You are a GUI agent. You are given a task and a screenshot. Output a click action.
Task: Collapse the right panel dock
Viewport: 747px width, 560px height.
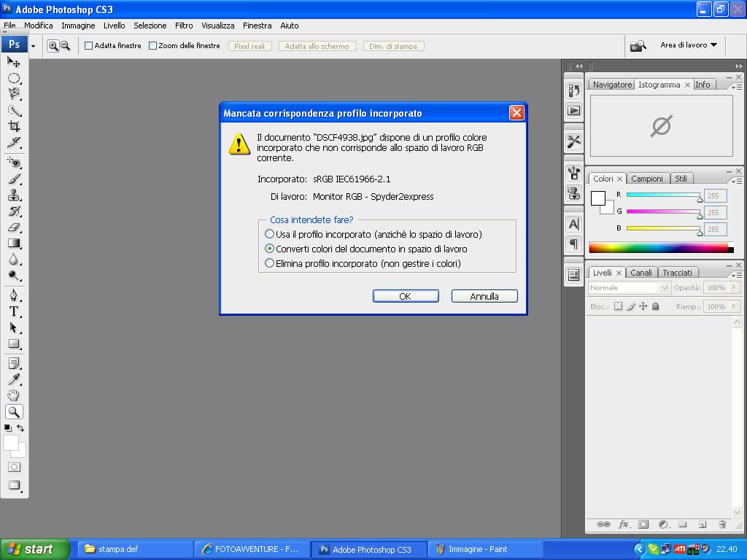click(738, 66)
